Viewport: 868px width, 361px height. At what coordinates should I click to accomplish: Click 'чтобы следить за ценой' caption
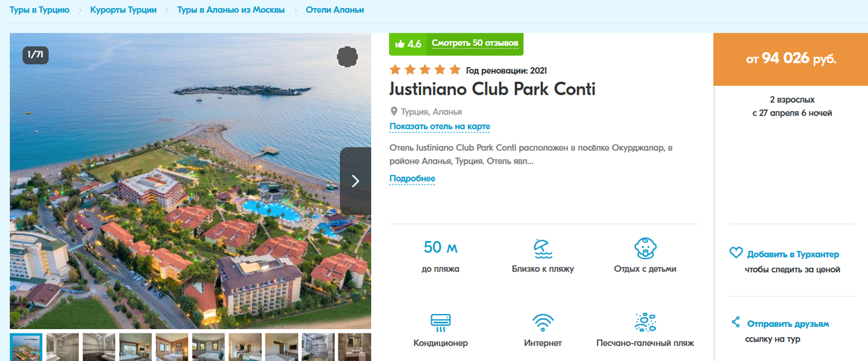[793, 269]
